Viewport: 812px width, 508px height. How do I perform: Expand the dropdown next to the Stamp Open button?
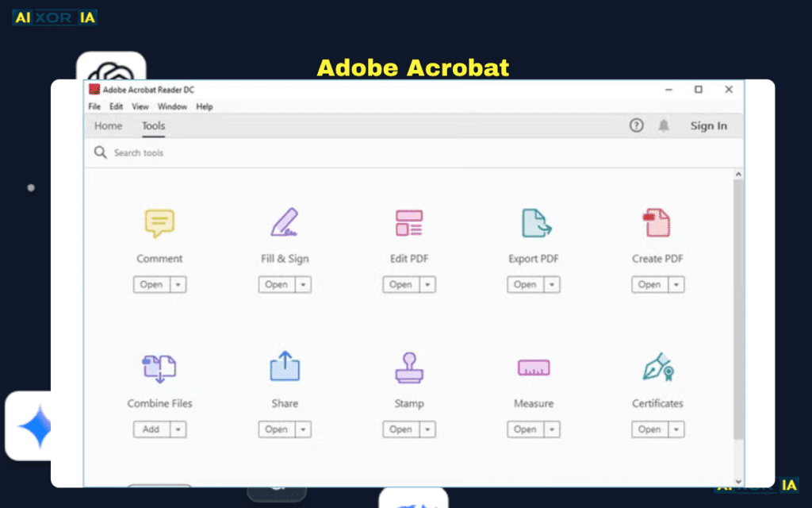click(427, 429)
